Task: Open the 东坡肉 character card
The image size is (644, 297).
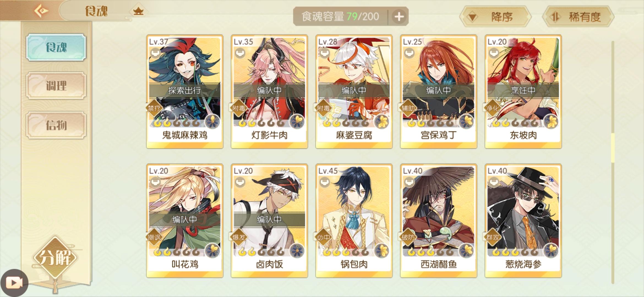Action: [x=523, y=91]
